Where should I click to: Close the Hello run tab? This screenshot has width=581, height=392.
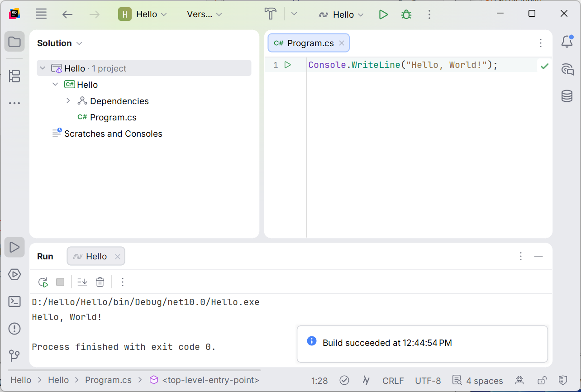(118, 257)
